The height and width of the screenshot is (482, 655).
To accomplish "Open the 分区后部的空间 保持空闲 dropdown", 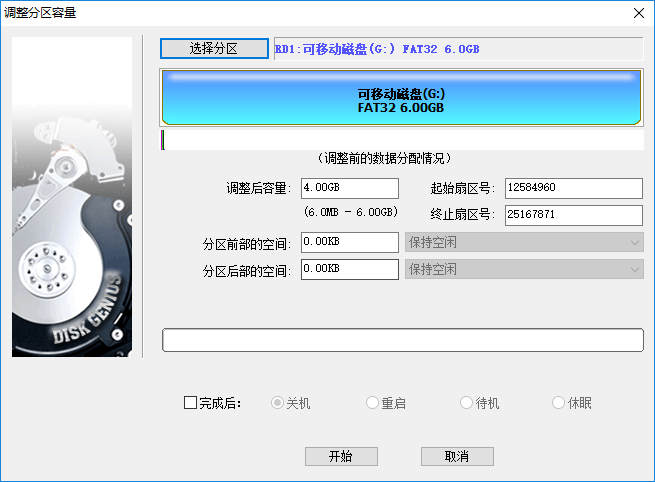I will (x=523, y=269).
